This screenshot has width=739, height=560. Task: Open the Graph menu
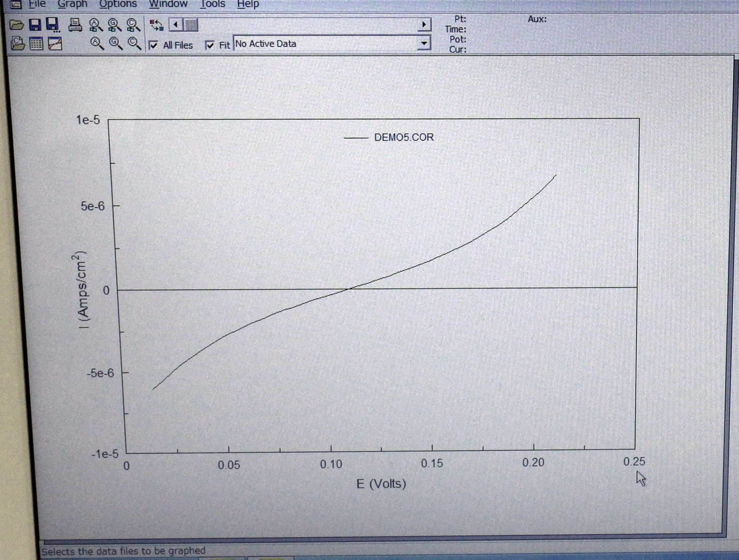point(72,4)
